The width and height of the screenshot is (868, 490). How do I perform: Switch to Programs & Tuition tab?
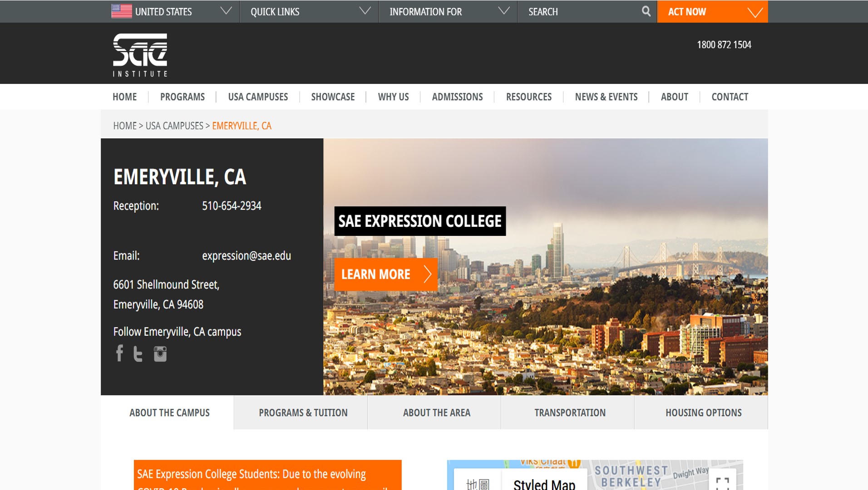point(303,412)
